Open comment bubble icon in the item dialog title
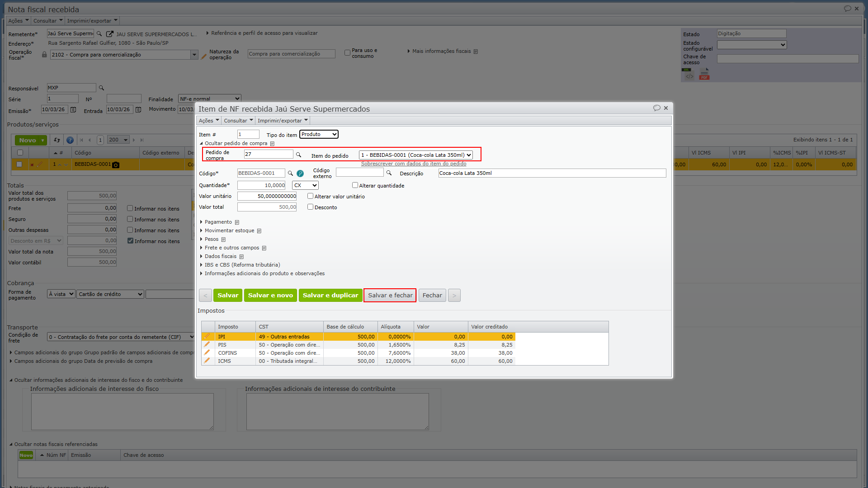This screenshot has height=488, width=868. [656, 108]
